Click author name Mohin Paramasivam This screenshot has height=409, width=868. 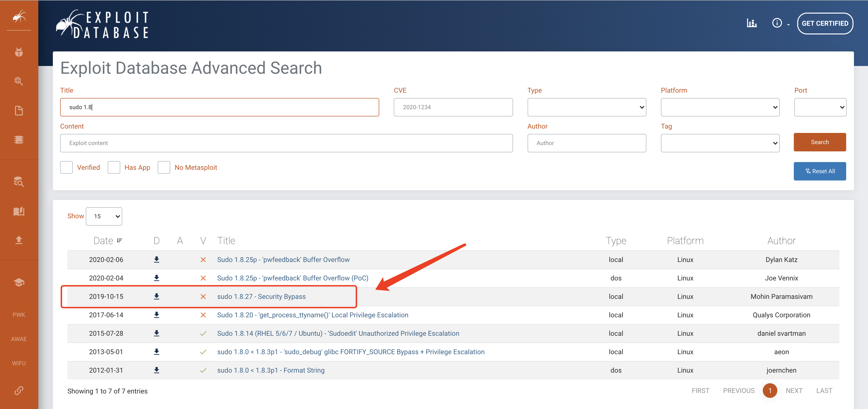781,296
